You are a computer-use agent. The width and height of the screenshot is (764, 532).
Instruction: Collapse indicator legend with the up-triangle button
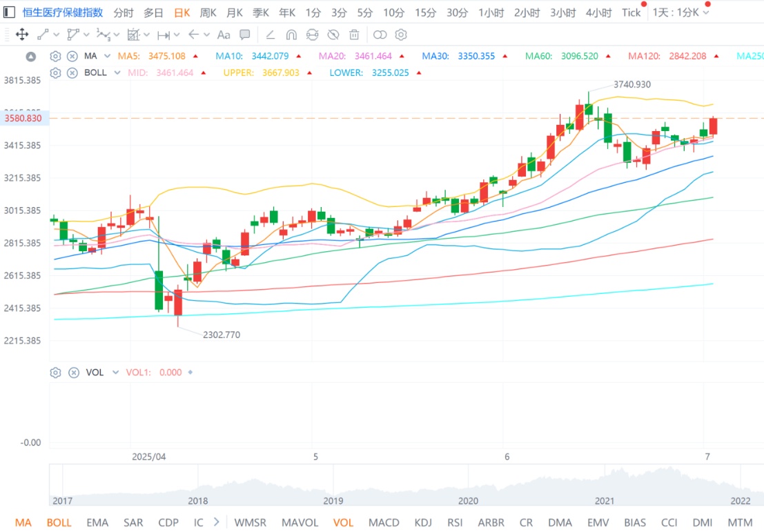[x=30, y=57]
